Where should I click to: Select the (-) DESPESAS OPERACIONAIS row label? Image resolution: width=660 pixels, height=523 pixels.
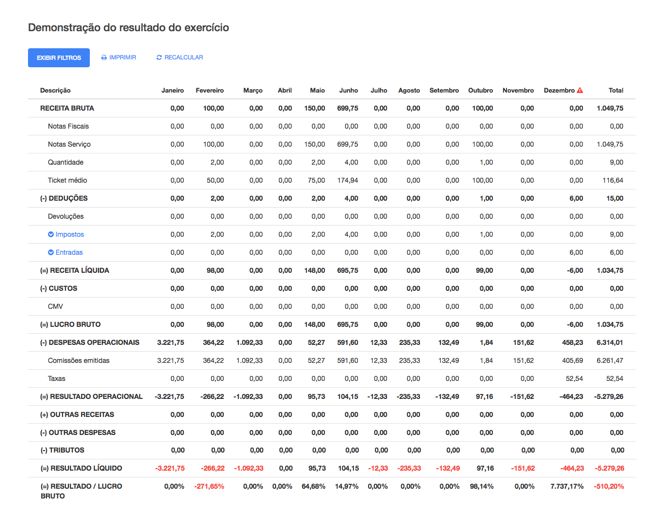pyautogui.click(x=89, y=342)
